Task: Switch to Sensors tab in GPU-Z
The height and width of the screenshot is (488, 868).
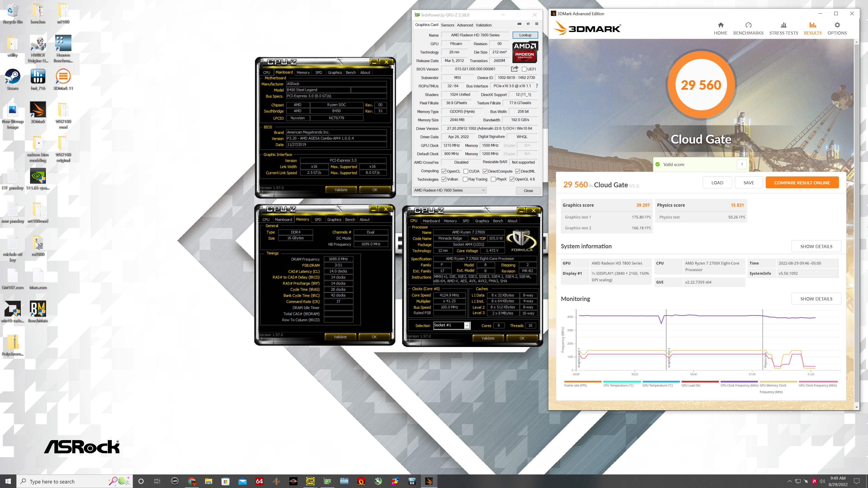Action: click(x=448, y=25)
